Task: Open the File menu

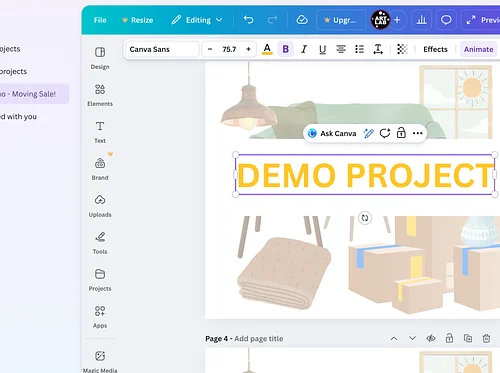Action: point(100,20)
